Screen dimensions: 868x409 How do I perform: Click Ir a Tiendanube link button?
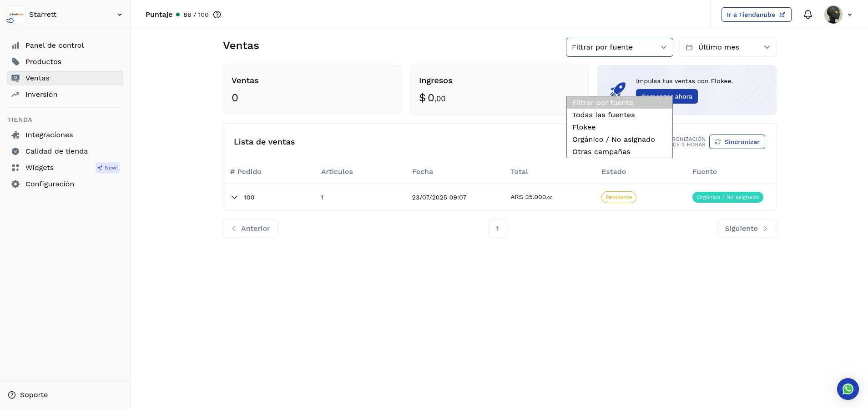756,15
